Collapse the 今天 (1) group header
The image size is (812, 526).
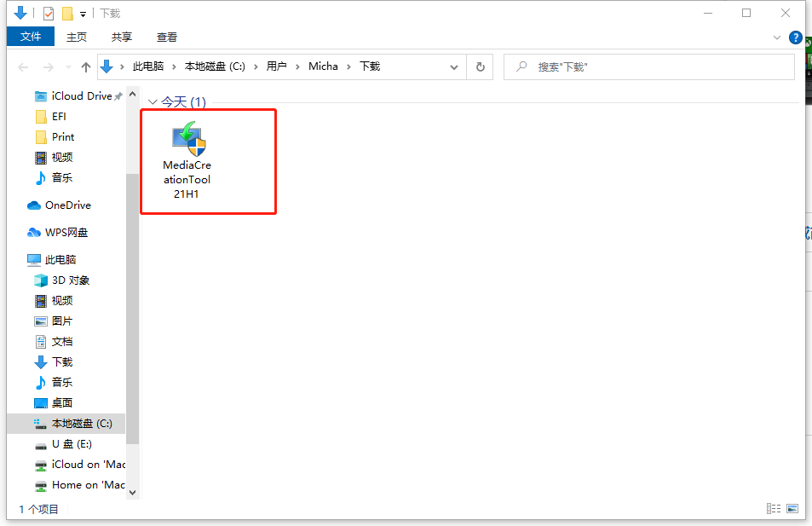[153, 102]
